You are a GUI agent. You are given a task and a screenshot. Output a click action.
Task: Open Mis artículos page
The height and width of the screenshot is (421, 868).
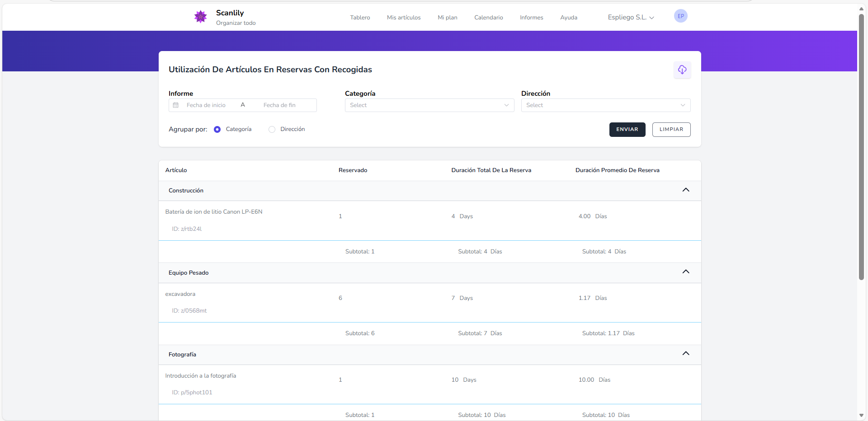tap(403, 18)
